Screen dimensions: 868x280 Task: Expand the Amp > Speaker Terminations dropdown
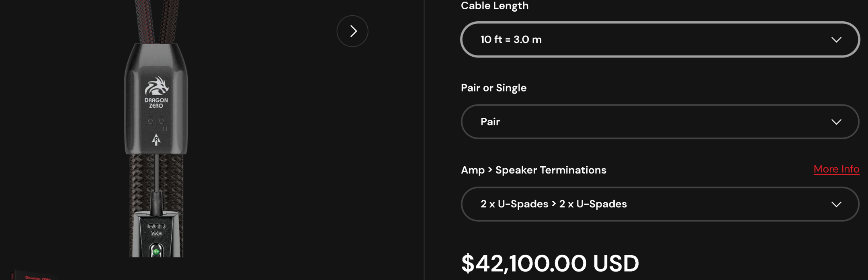coord(659,204)
